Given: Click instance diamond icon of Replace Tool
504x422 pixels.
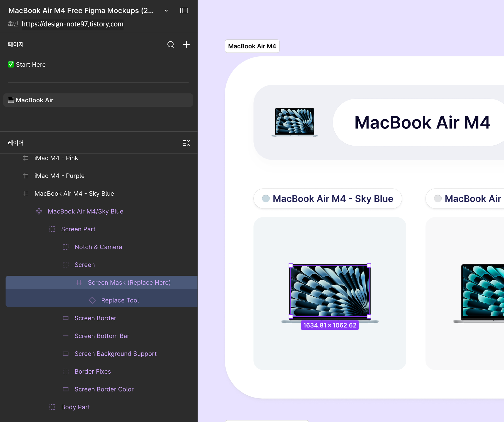Looking at the screenshot, I should (92, 300).
